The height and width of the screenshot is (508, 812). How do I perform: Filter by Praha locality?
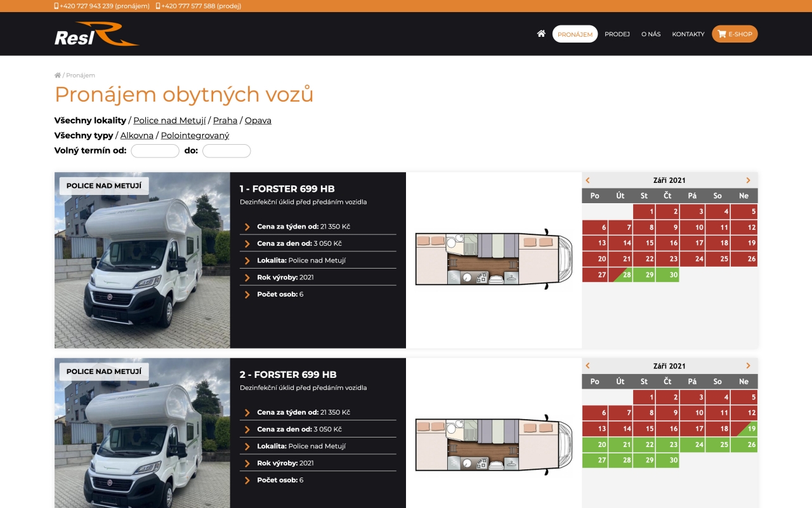pos(225,121)
